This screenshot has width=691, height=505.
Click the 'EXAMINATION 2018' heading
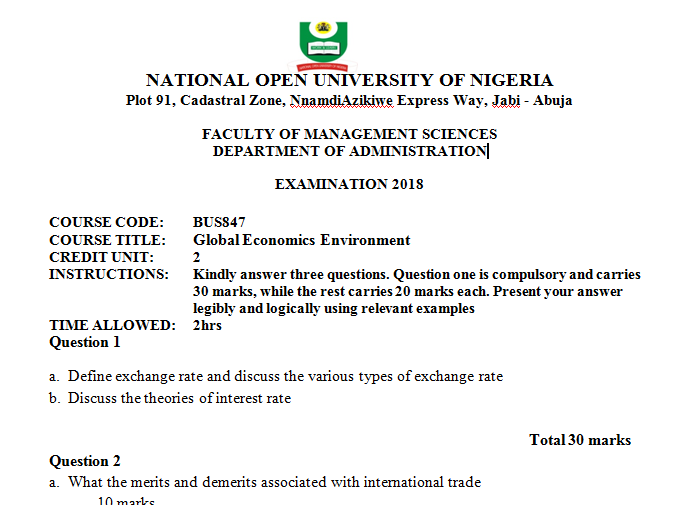click(349, 184)
